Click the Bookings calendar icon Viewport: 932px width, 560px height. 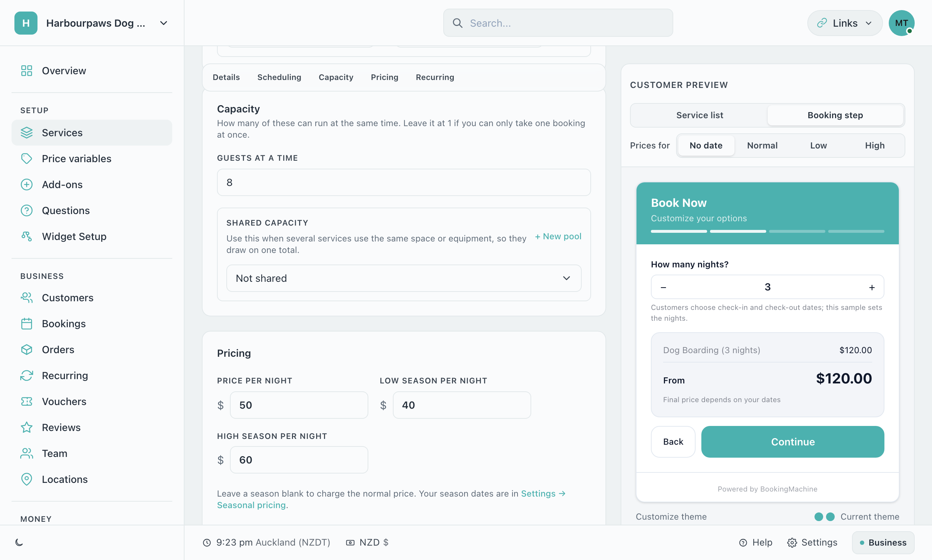click(26, 324)
